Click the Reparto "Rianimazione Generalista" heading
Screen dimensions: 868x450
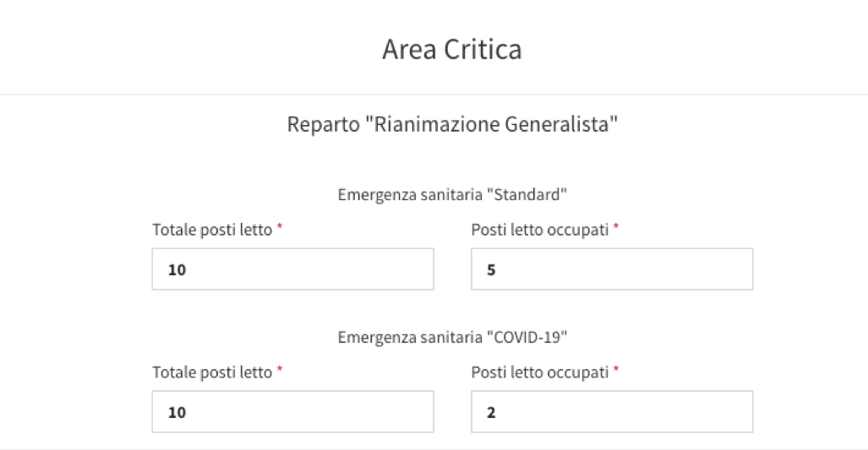(452, 124)
